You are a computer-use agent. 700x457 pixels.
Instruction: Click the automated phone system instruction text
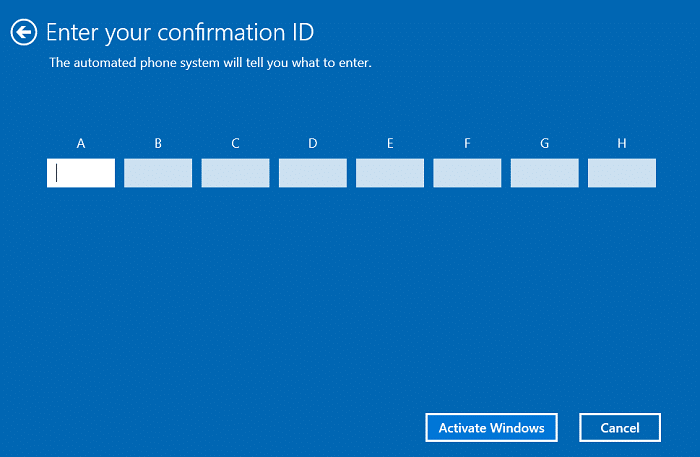click(x=210, y=63)
